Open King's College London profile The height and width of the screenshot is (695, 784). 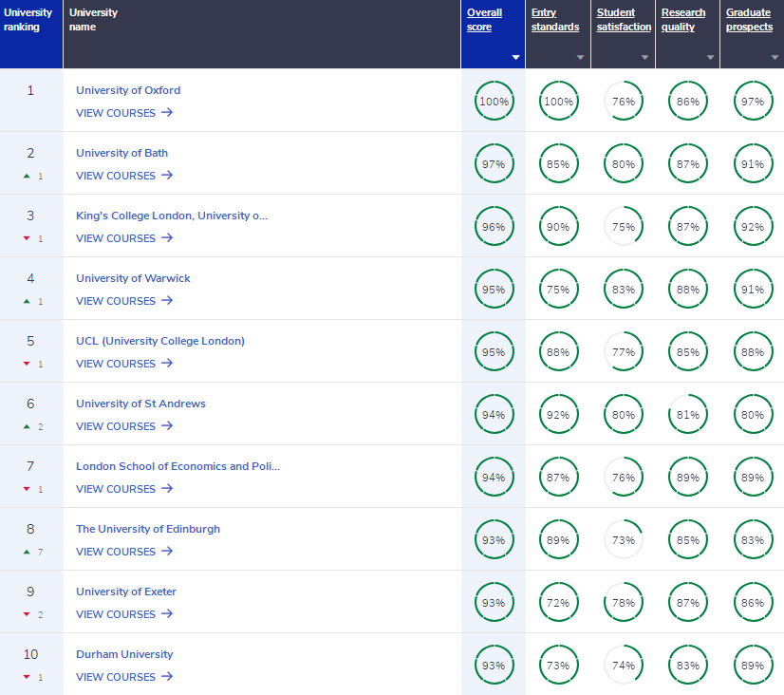(x=172, y=216)
